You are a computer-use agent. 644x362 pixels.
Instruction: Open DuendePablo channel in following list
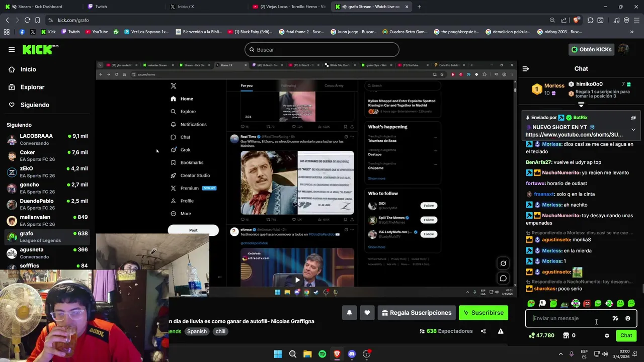tap(47, 204)
